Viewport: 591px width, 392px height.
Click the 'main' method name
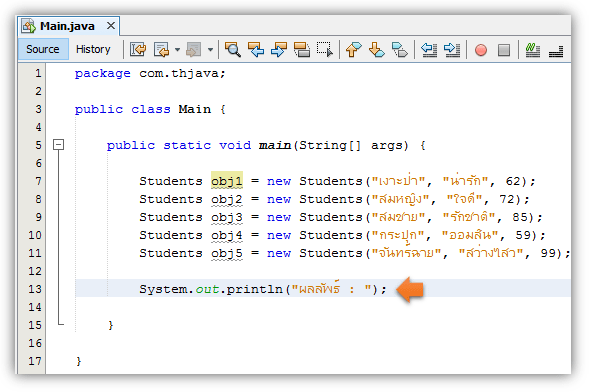[275, 145]
